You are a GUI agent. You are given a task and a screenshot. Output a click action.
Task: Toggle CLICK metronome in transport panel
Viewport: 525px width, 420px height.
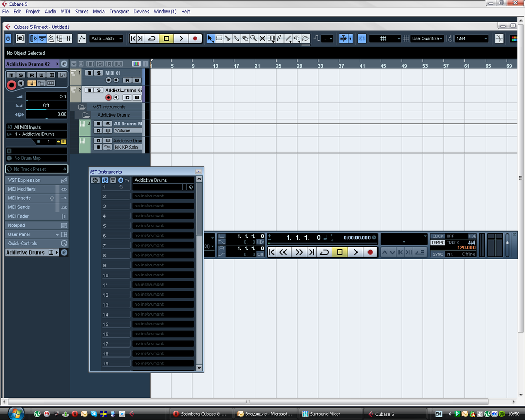point(438,236)
